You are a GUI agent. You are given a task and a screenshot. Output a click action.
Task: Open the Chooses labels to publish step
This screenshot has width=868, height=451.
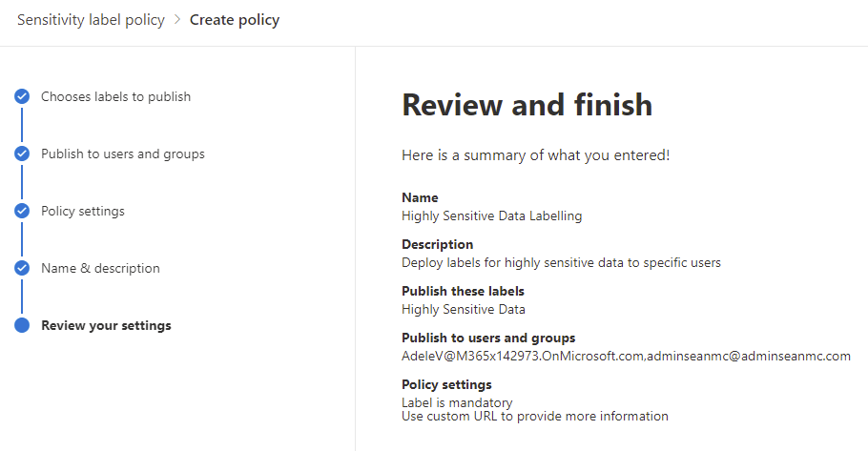(115, 96)
